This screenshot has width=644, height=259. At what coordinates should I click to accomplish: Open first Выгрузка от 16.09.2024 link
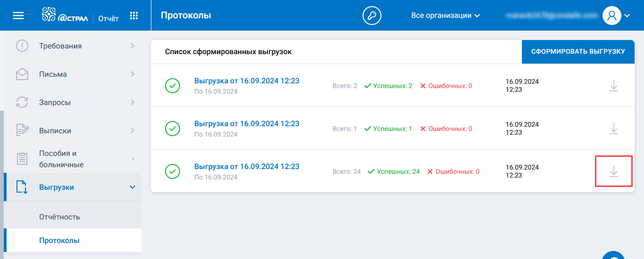pos(247,81)
